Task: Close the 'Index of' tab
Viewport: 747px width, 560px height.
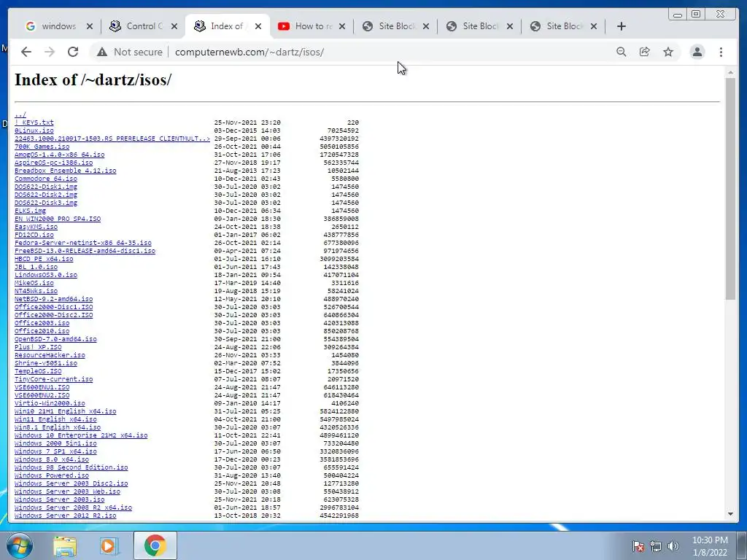Action: 258,26
